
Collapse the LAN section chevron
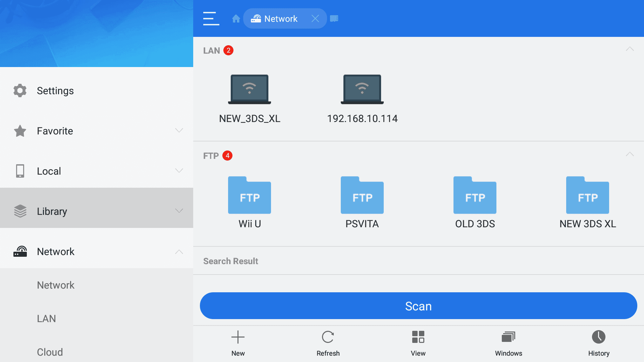coord(630,49)
